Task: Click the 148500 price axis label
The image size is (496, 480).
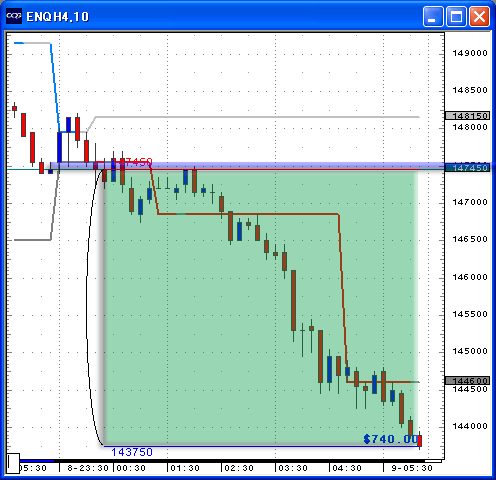Action: coord(470,90)
